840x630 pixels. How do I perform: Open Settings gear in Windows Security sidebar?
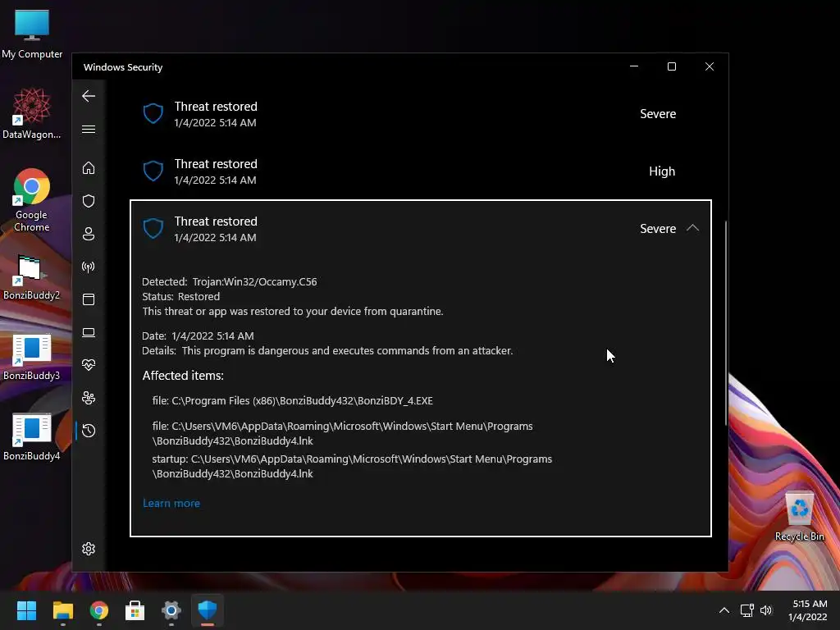(89, 549)
